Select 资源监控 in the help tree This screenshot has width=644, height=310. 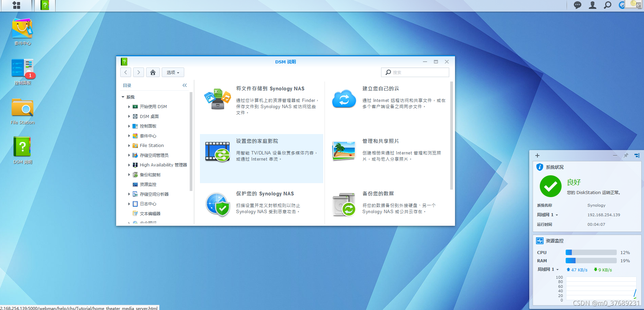click(148, 184)
